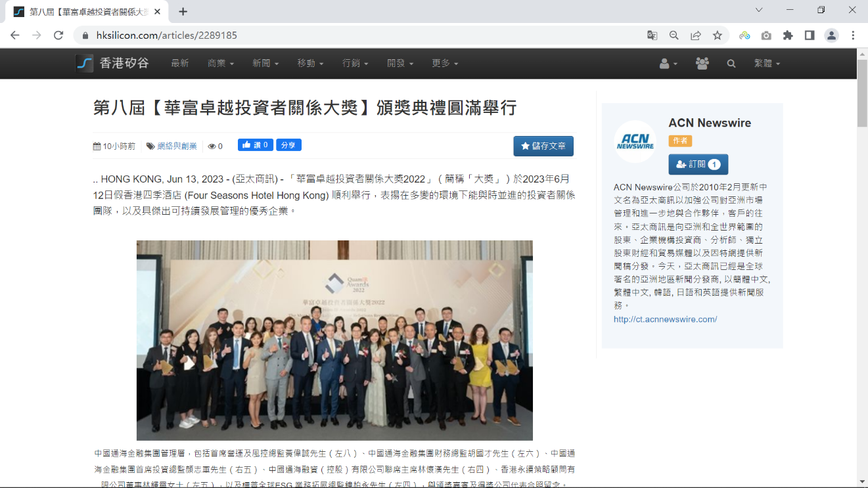Image resolution: width=868 pixels, height=488 pixels.
Task: Open the zoom magnifier icon in the address bar
Action: (x=674, y=35)
